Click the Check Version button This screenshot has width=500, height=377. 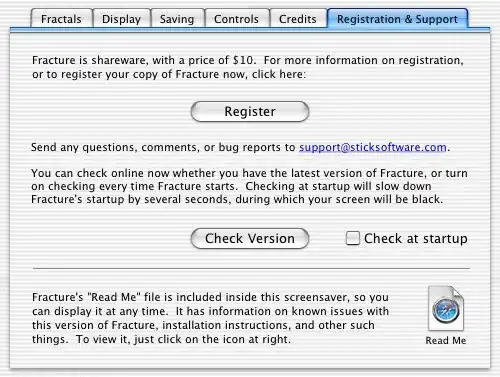pyautogui.click(x=250, y=238)
